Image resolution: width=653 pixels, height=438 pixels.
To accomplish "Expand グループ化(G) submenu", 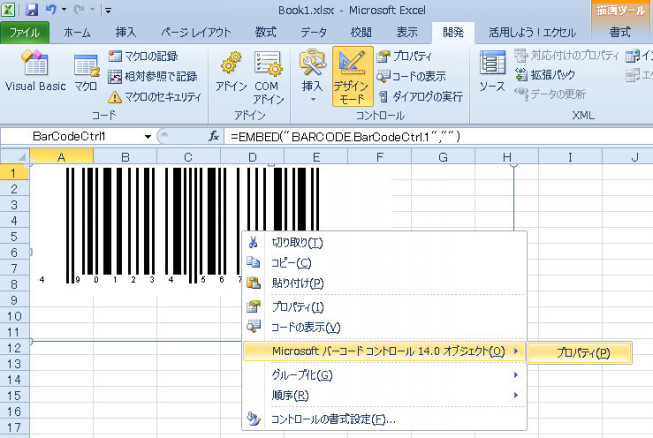I will pos(384,375).
